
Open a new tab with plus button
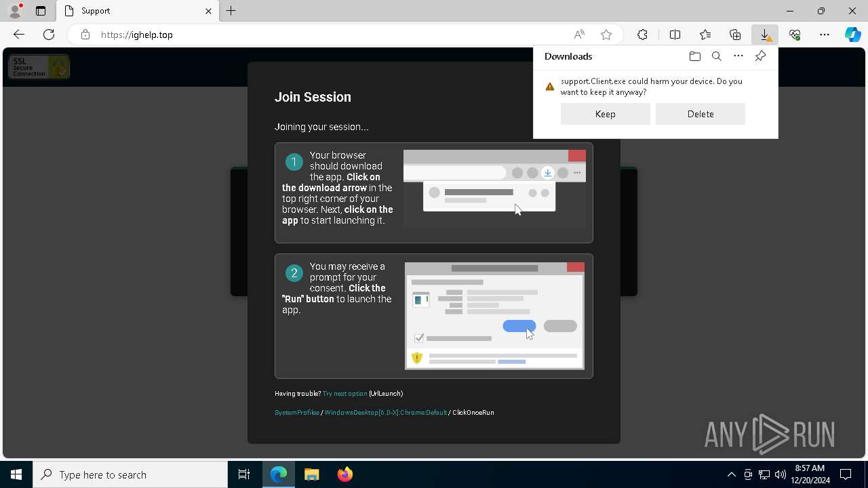click(231, 11)
